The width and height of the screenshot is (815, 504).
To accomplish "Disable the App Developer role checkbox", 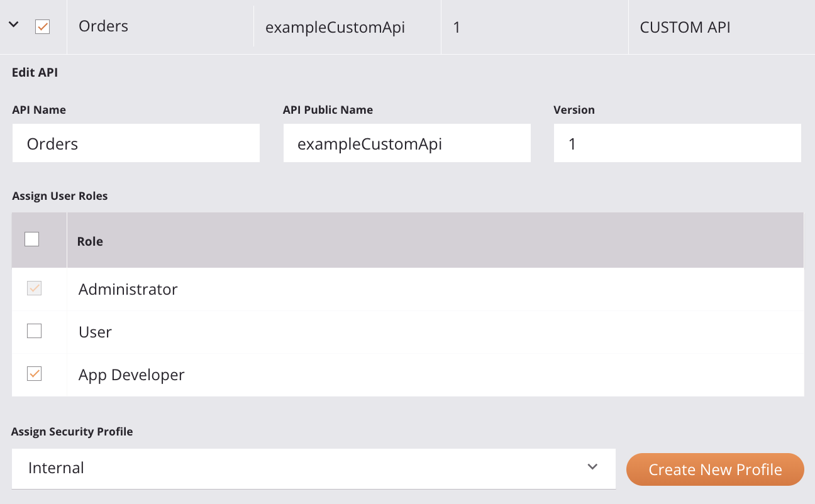I will click(34, 374).
